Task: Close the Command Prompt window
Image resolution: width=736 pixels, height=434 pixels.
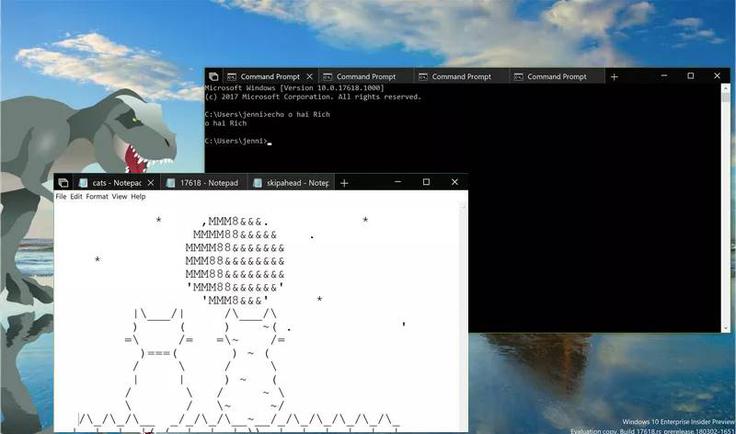Action: coord(717,76)
